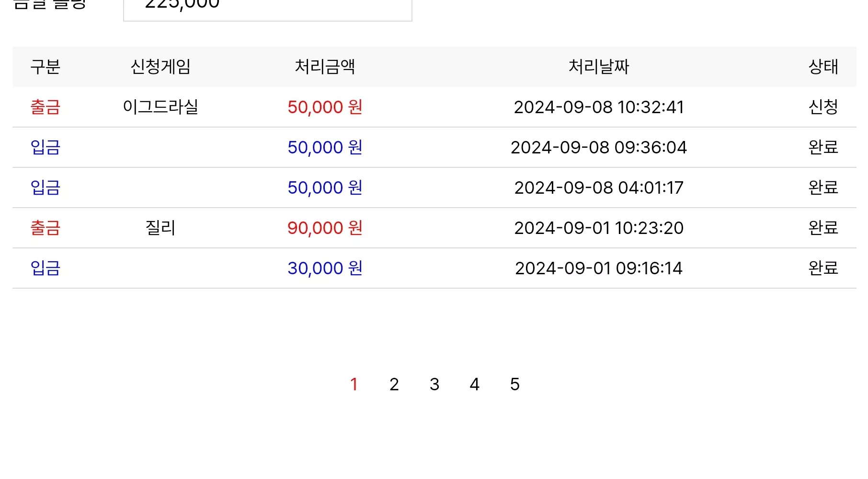Go to page 2 of history

pos(394,384)
